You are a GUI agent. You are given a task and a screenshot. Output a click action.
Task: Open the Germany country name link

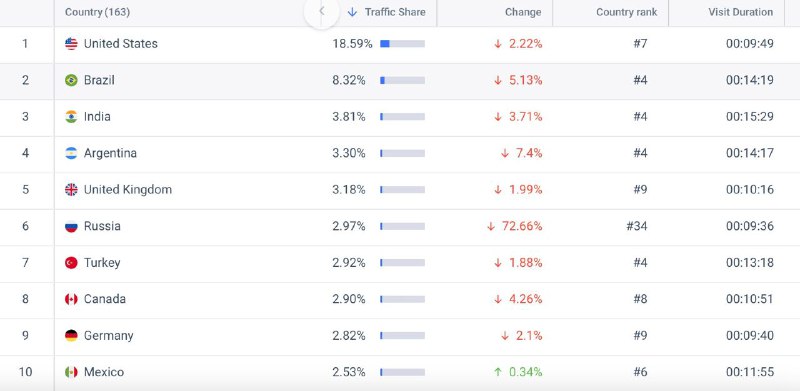(x=109, y=336)
